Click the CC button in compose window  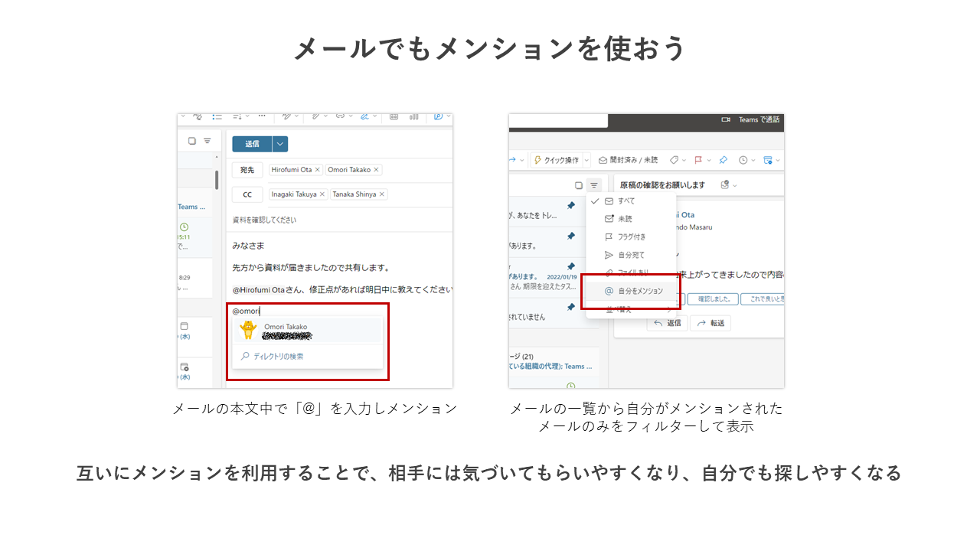247,194
